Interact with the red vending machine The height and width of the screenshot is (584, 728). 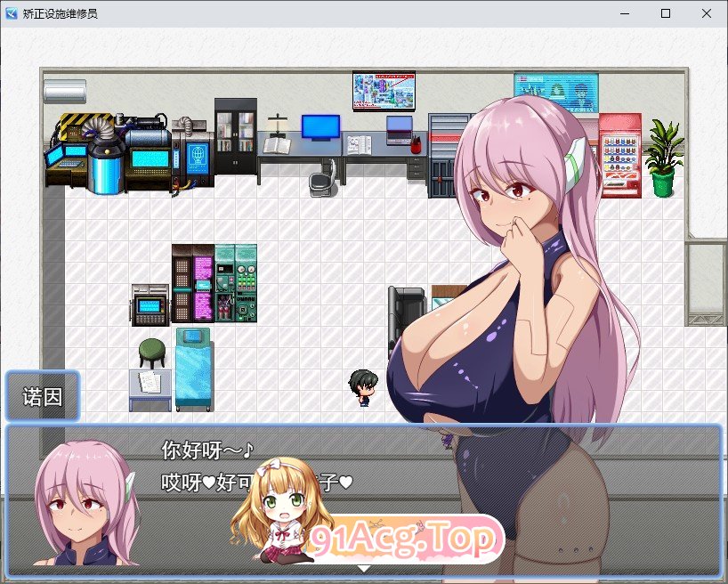[x=620, y=156]
